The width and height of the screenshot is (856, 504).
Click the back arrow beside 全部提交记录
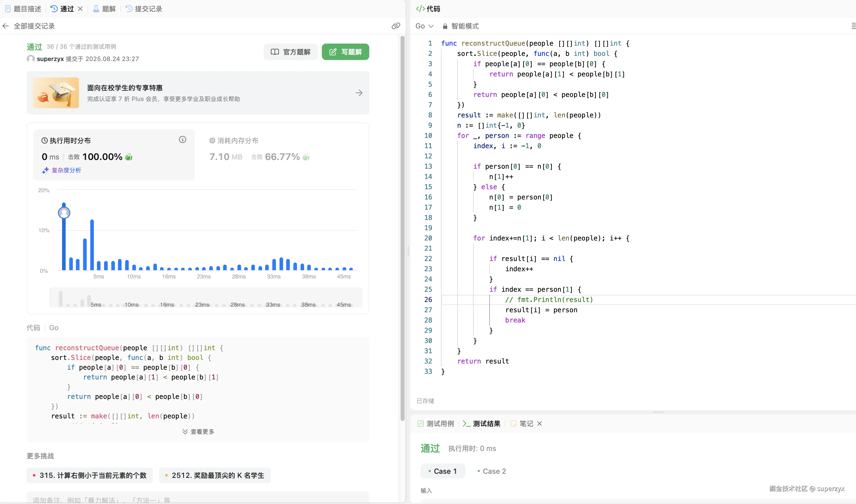point(6,26)
